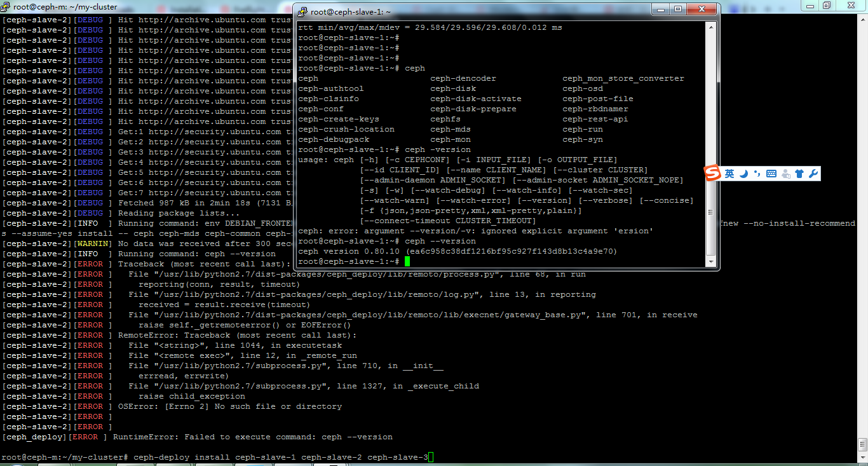Click 'ceph-disk-activate' in the completion list
The height and width of the screenshot is (466, 868).
pyautogui.click(x=476, y=99)
